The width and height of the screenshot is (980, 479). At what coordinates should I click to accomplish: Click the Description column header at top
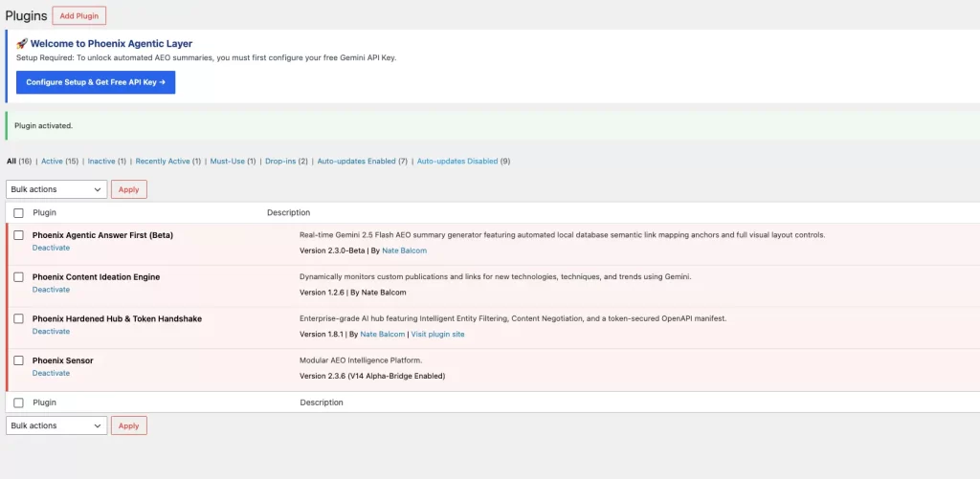289,213
